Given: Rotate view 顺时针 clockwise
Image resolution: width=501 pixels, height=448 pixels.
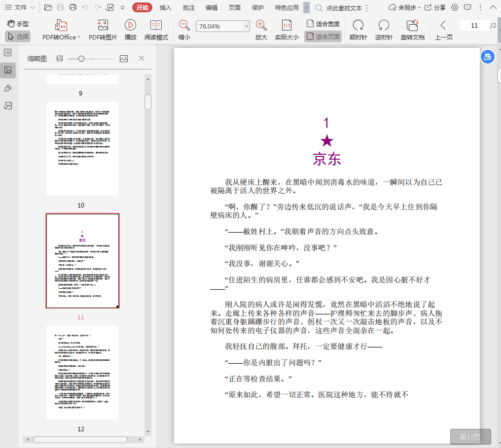Looking at the screenshot, I should click(x=358, y=30).
